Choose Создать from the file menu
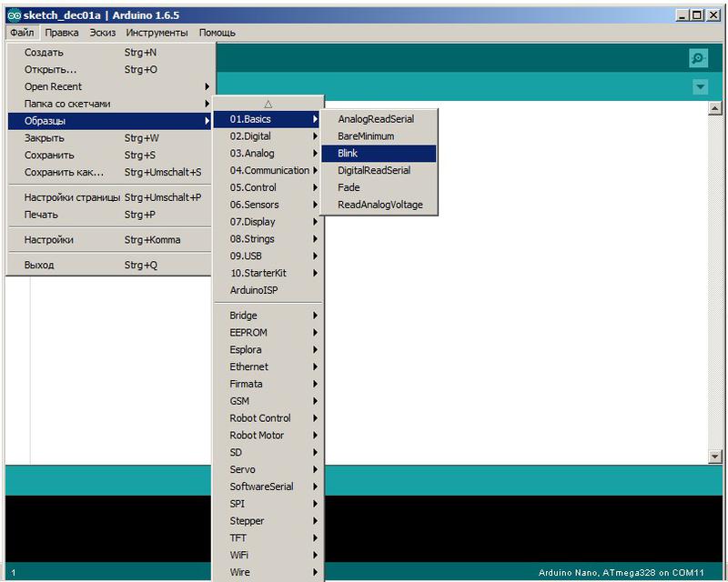728x582 pixels. click(x=109, y=53)
